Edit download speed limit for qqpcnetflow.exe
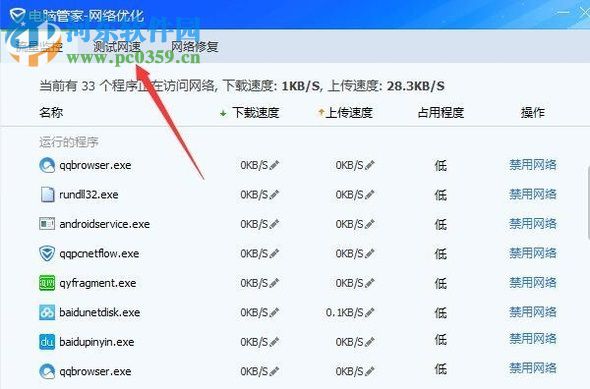The image size is (590, 389). click(274, 253)
